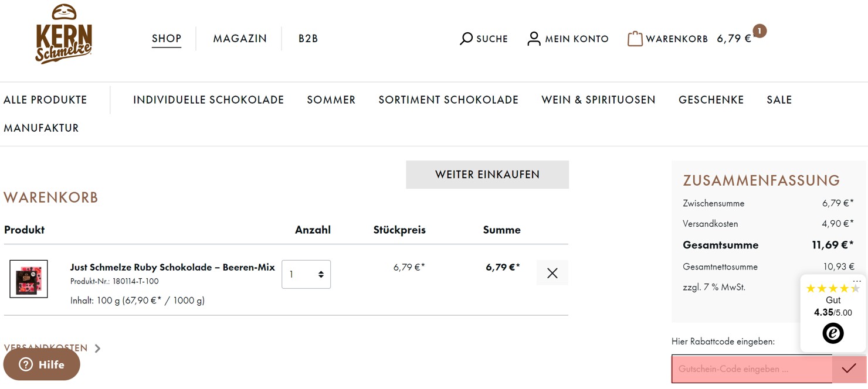Click the Versandkosten amount 4,90 €
This screenshot has height=389, width=868.
click(x=838, y=224)
